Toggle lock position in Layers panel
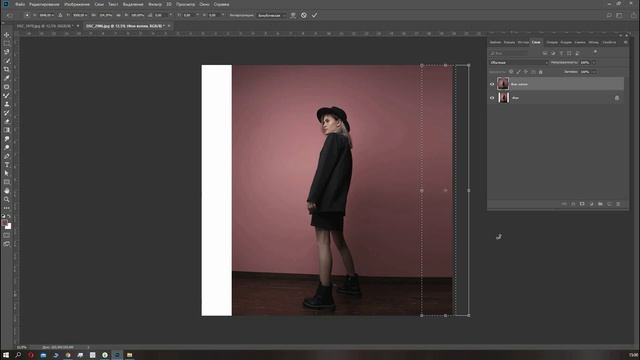This screenshot has width=640, height=360. (x=526, y=72)
